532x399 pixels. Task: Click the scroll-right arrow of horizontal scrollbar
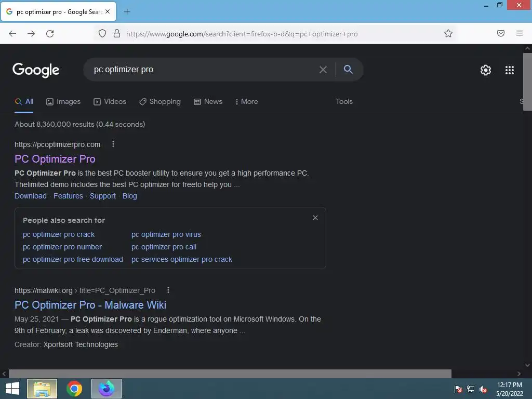pyautogui.click(x=519, y=374)
